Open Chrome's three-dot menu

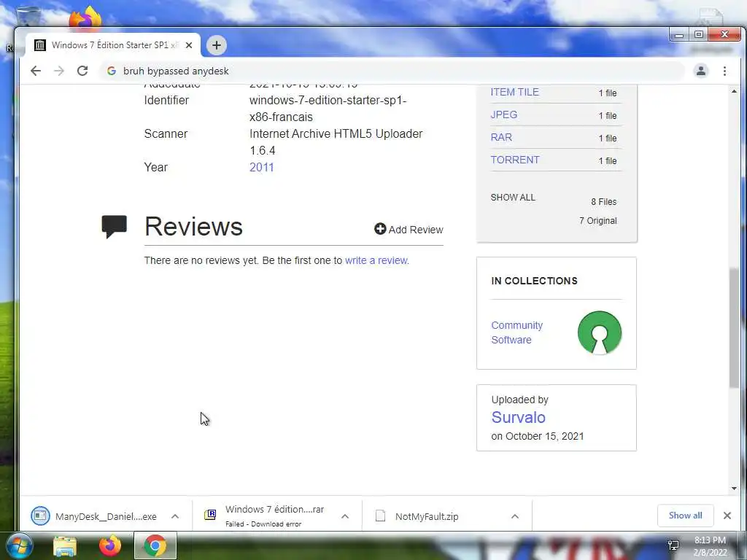click(x=724, y=71)
